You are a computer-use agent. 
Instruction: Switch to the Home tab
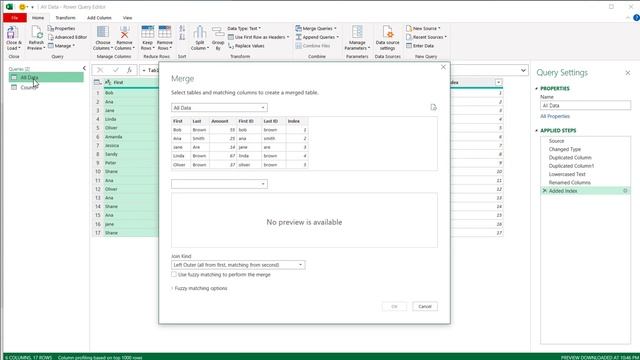(38, 18)
